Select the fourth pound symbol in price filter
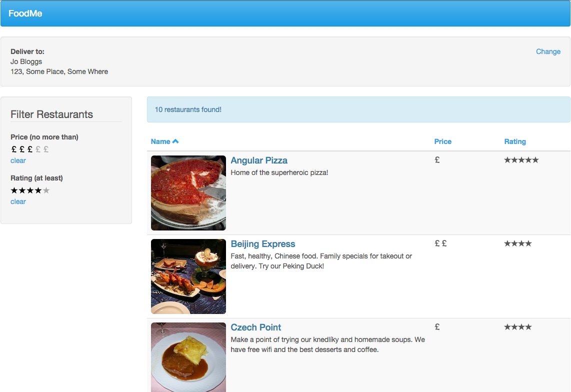 coord(38,149)
